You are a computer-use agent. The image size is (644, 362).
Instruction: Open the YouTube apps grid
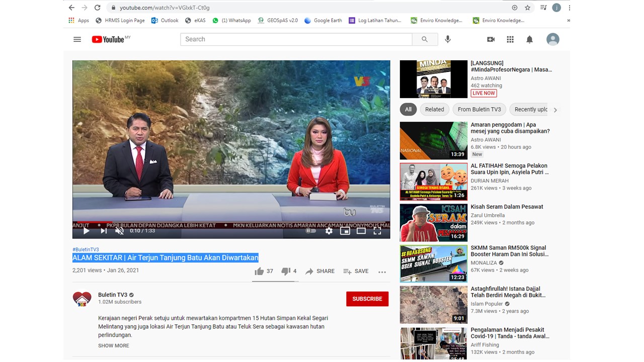(x=510, y=39)
